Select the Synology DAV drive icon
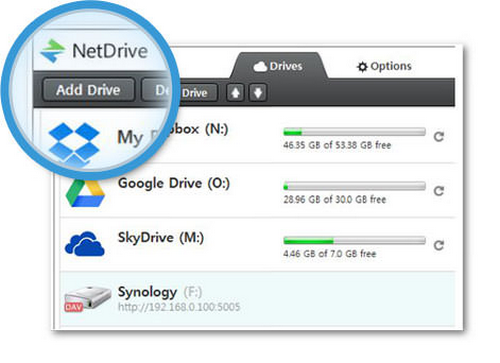The width and height of the screenshot is (500, 363). [87, 298]
